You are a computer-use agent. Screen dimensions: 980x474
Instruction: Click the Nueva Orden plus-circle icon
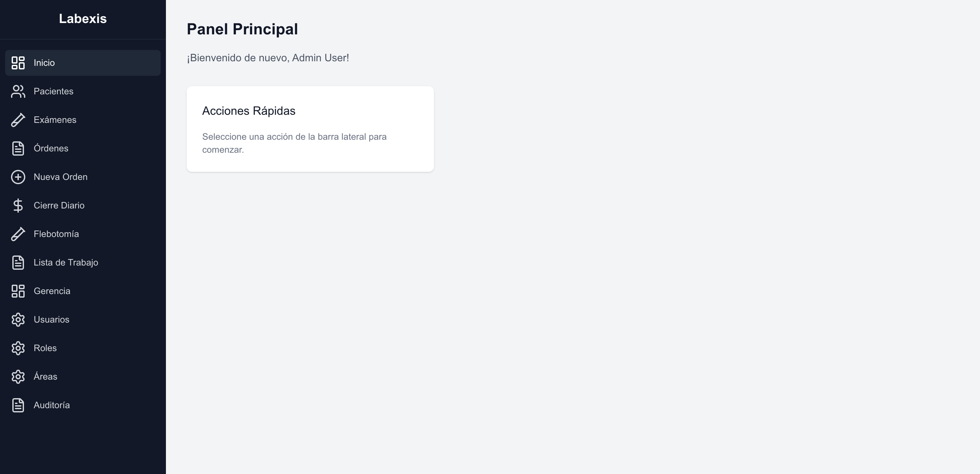coord(18,177)
